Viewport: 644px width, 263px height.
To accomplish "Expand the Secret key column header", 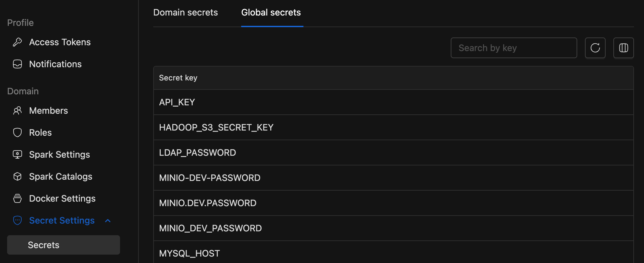I will point(178,78).
